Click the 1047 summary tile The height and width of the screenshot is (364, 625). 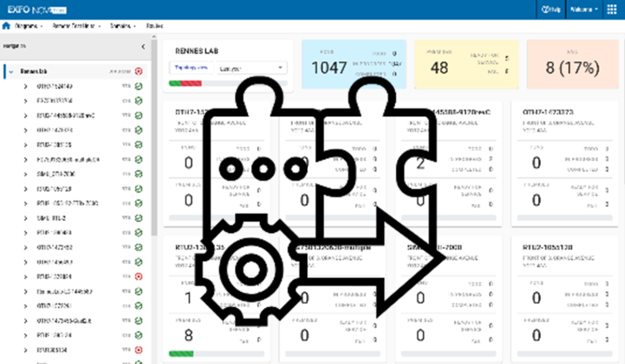click(x=354, y=64)
